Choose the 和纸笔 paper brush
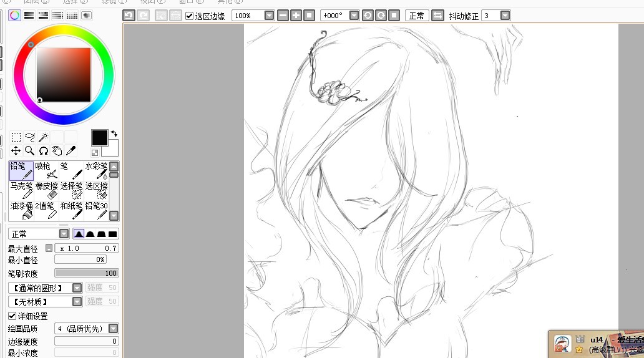 pyautogui.click(x=71, y=210)
